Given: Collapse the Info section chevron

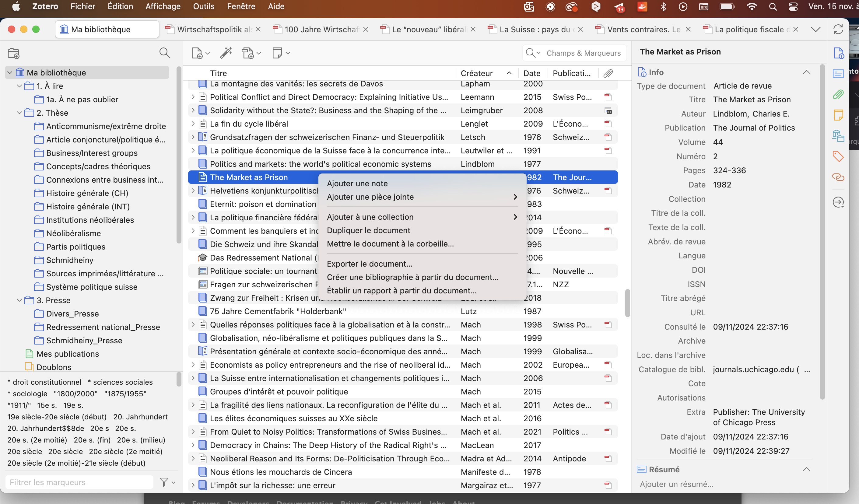Looking at the screenshot, I should (x=807, y=72).
